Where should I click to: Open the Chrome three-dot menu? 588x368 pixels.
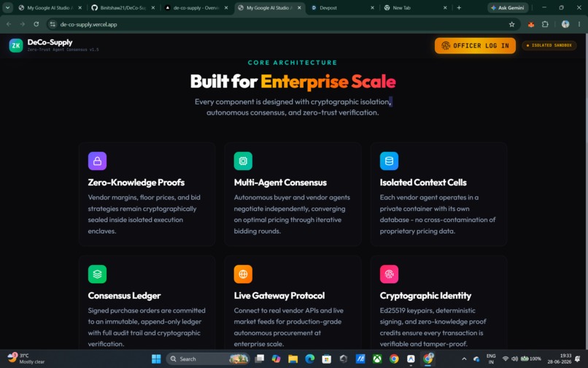579,24
